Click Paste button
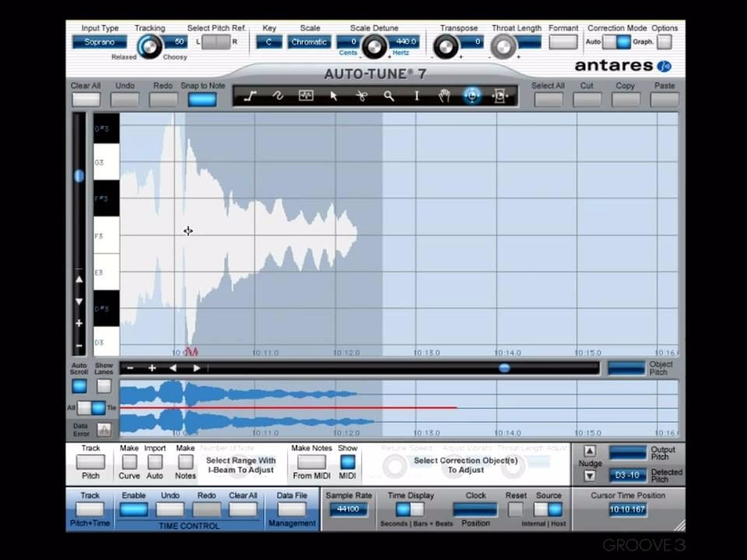Screen dimensions: 747x560 [665, 100]
